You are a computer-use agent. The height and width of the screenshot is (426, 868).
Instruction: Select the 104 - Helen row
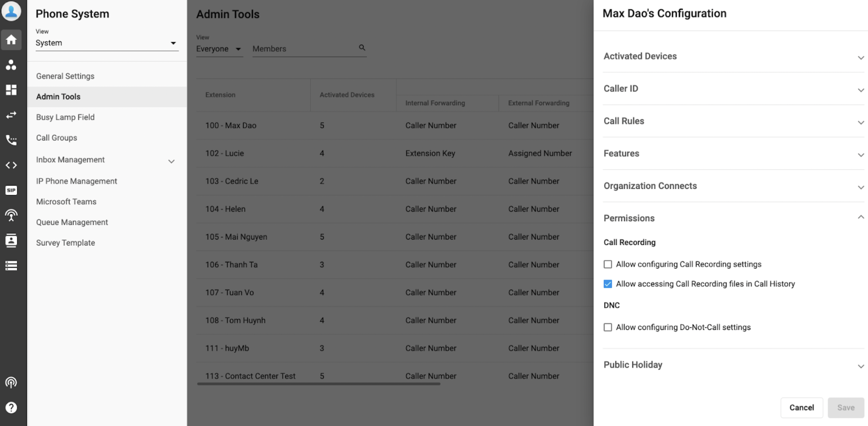(x=395, y=209)
